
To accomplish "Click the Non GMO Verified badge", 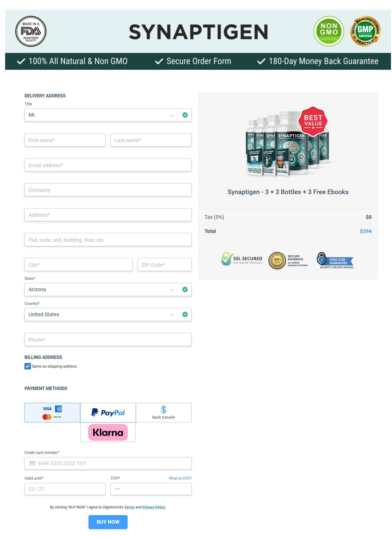I will (329, 31).
